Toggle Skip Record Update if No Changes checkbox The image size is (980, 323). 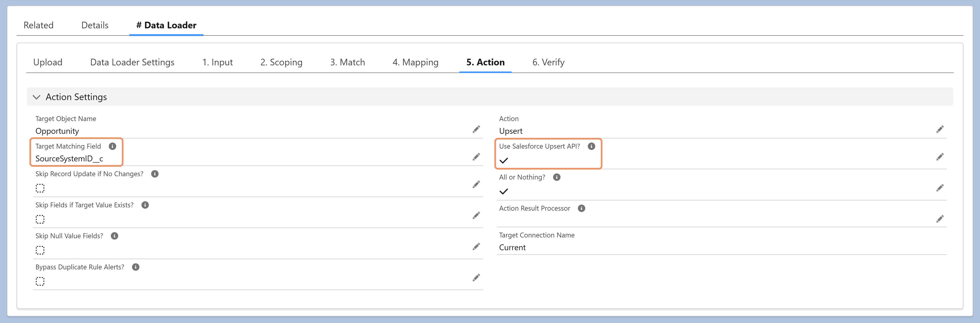coord(40,188)
